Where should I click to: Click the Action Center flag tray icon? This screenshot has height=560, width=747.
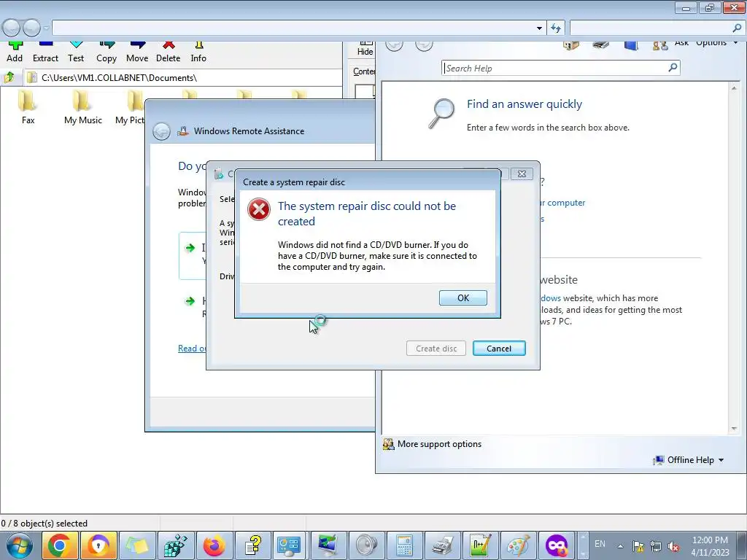pos(638,546)
